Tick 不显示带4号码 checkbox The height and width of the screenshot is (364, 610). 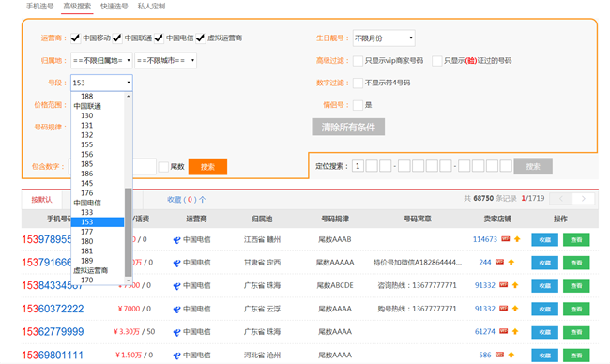358,83
